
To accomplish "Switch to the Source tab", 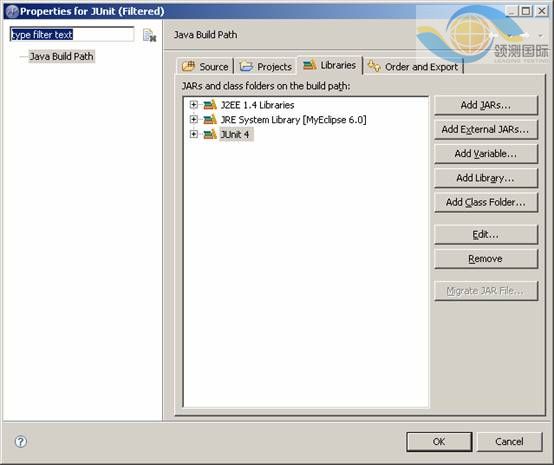I will coord(205,66).
